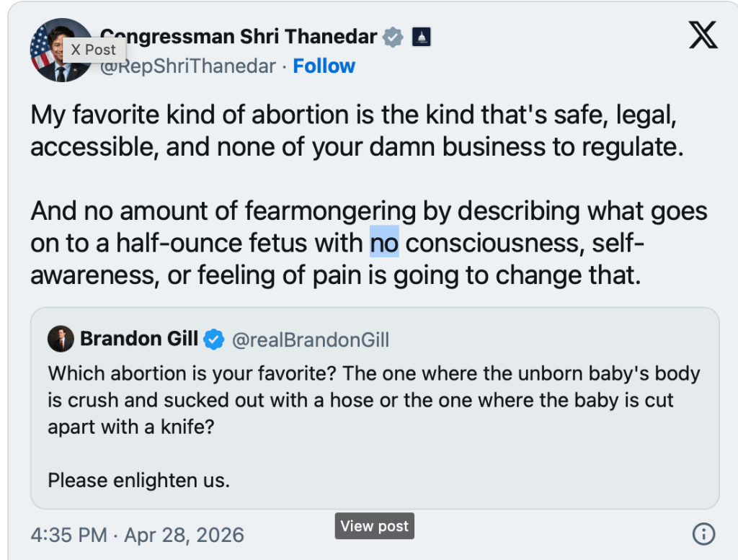Click the View post tooltip
The width and height of the screenshot is (738, 560).
374,526
